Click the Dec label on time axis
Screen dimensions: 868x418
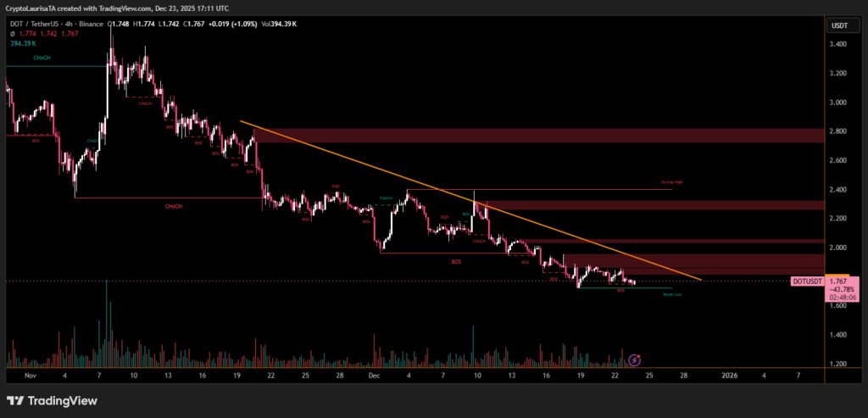(x=374, y=373)
